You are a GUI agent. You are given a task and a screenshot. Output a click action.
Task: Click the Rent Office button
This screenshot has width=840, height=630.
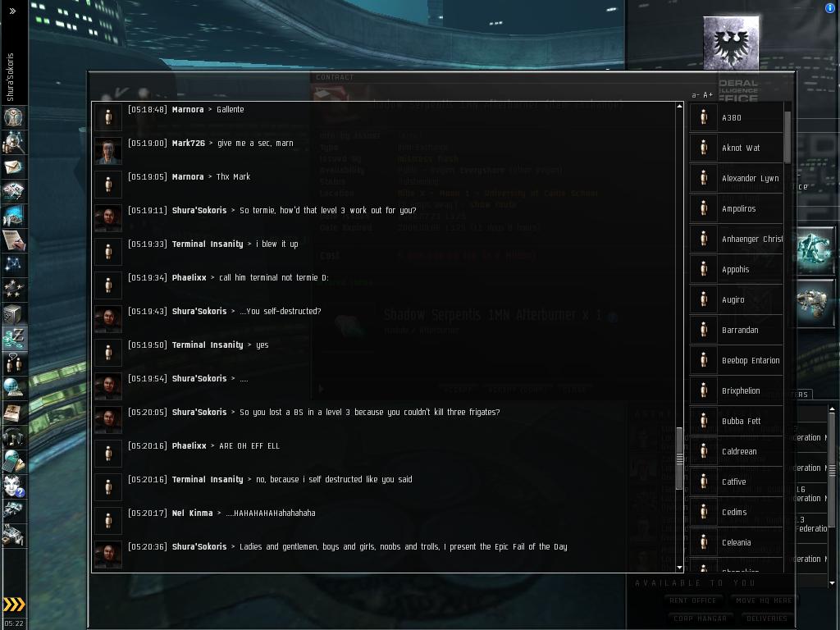692,600
